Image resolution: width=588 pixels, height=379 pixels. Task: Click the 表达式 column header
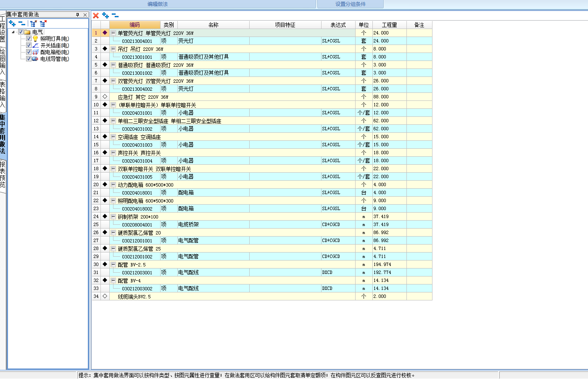coord(338,25)
